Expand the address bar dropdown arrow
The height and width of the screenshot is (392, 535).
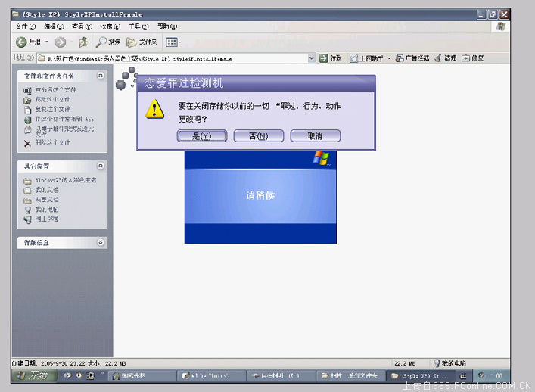pyautogui.click(x=311, y=58)
